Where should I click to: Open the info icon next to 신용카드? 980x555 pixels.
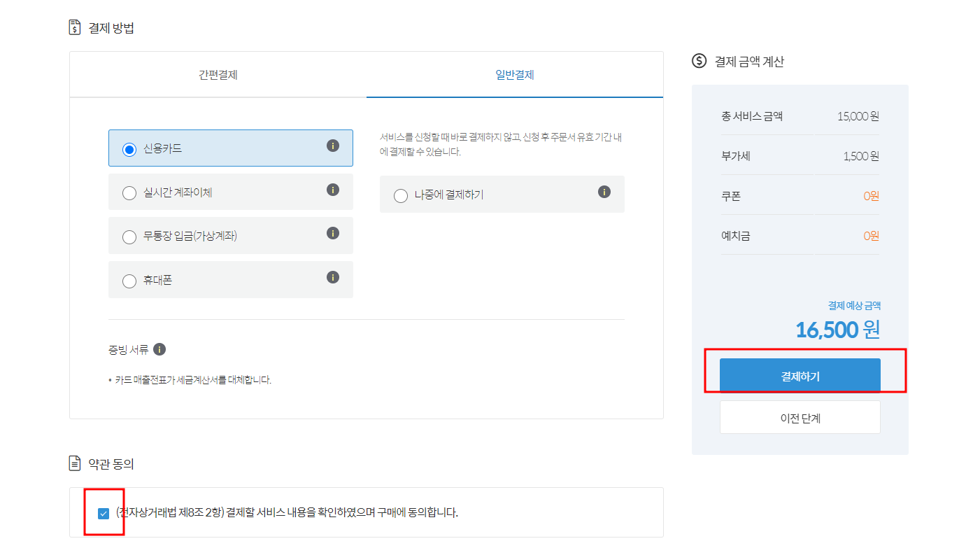333,148
